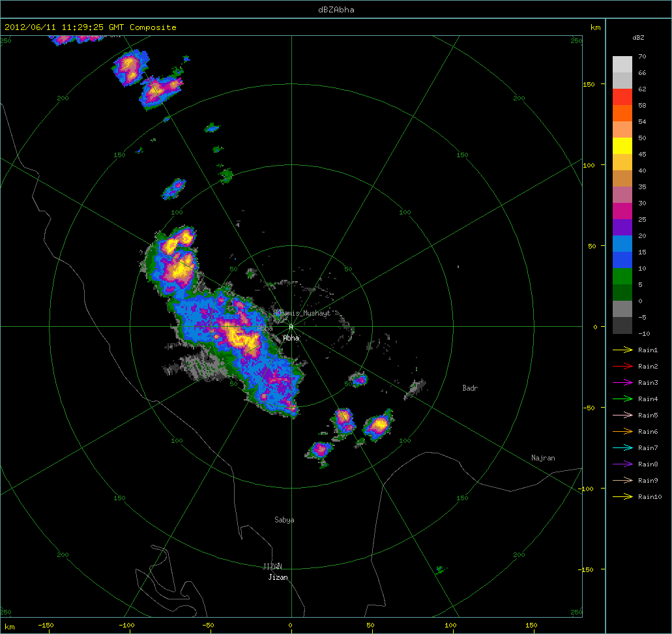
Task: Click the Badr location label on map
Action: pyautogui.click(x=470, y=388)
